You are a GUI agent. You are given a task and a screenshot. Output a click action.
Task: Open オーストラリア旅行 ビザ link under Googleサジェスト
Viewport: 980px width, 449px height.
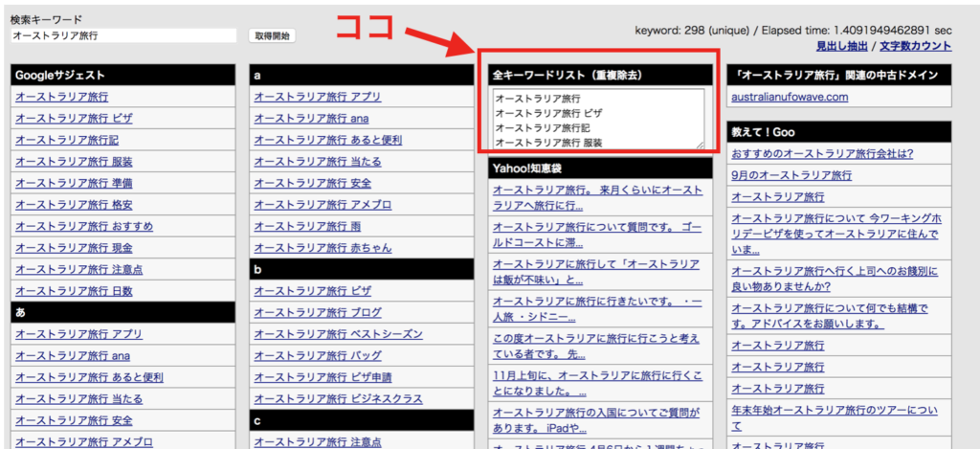[74, 118]
